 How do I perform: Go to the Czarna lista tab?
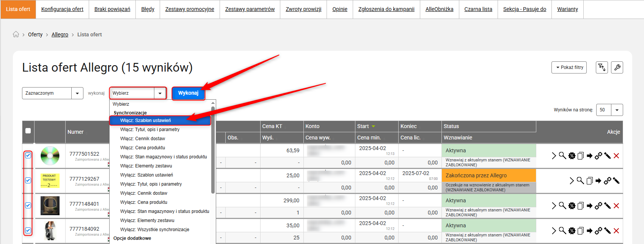[478, 9]
